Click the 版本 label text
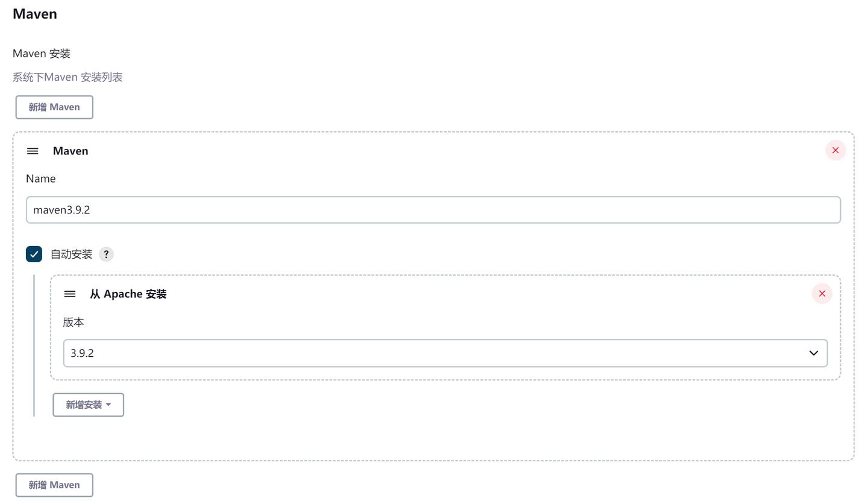 [x=74, y=322]
